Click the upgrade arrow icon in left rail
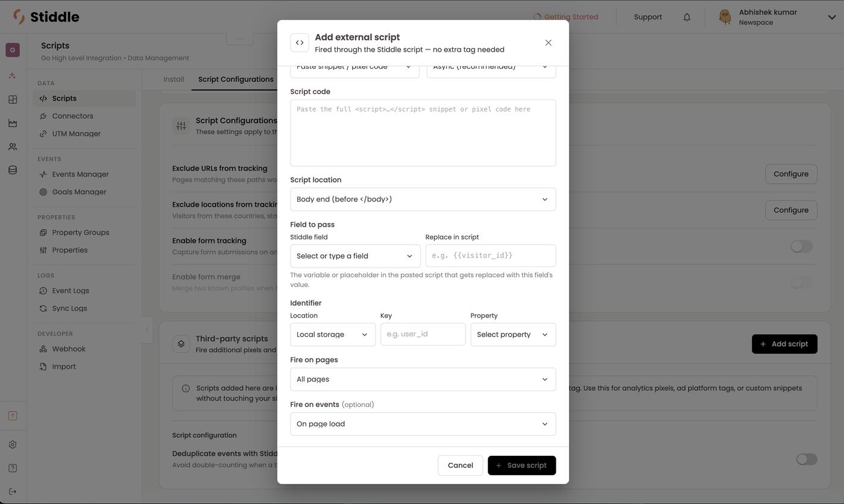The image size is (844, 504). pyautogui.click(x=13, y=416)
